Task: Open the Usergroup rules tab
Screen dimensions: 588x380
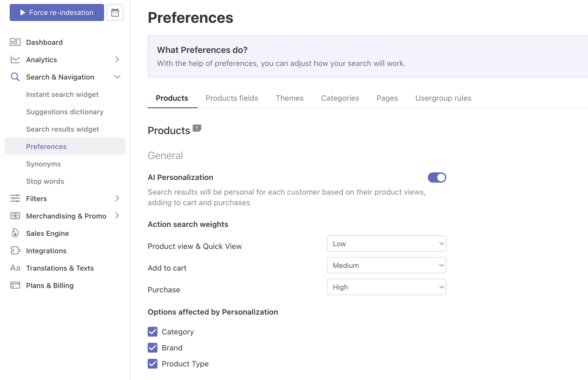Action: tap(443, 98)
